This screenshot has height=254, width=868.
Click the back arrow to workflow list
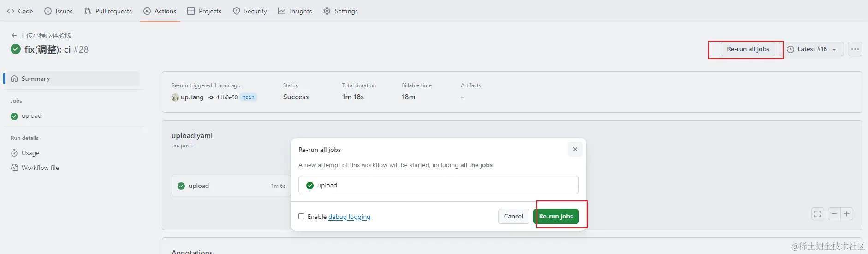[x=14, y=36]
